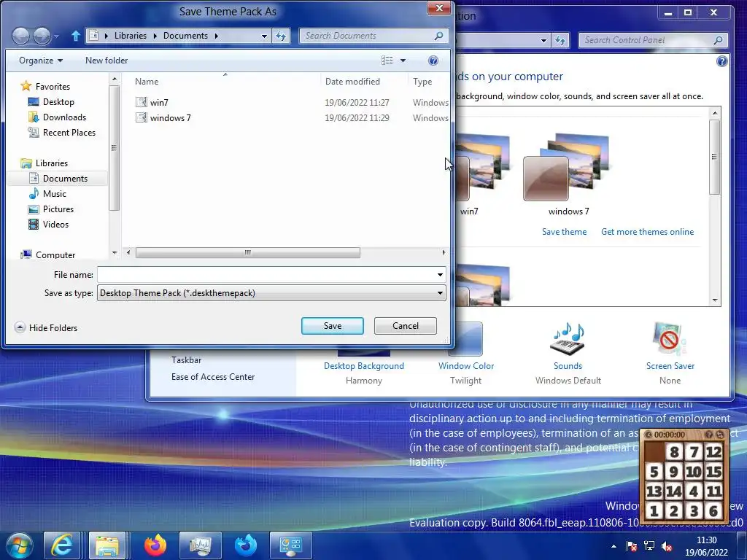Viewport: 747px width, 560px height.
Task: Click the Change your view icon
Action: [x=387, y=61]
